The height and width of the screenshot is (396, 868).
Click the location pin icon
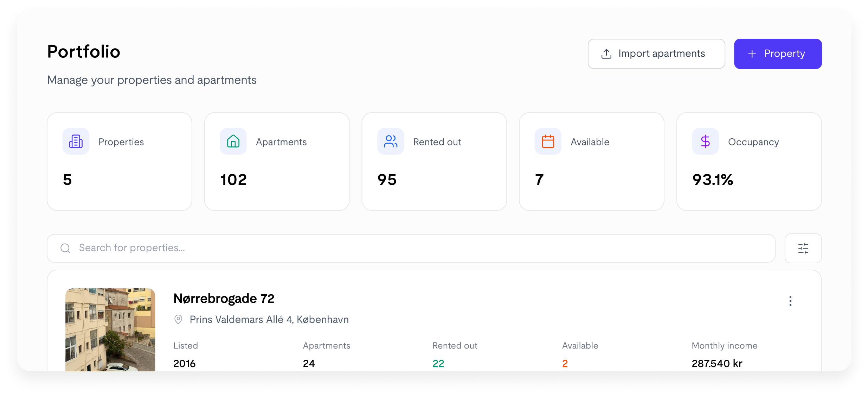[178, 319]
